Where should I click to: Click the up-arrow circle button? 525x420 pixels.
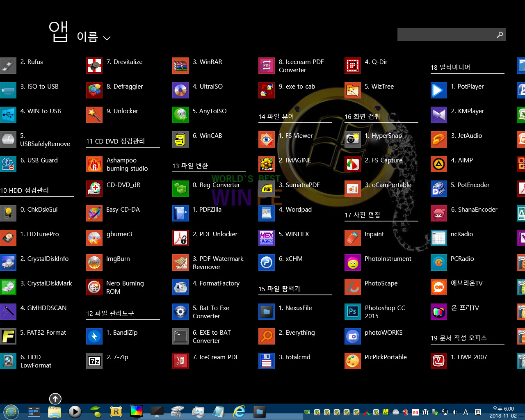[55, 399]
